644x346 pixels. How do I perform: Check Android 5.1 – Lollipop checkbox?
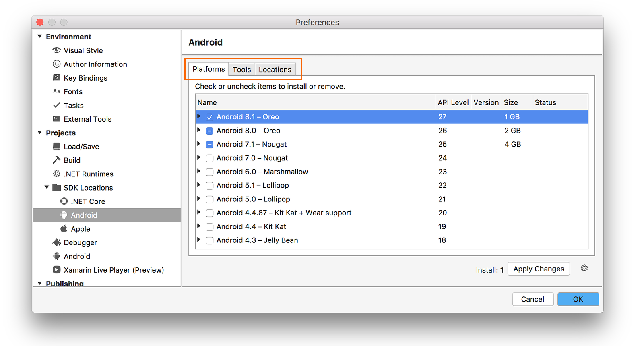click(x=210, y=185)
